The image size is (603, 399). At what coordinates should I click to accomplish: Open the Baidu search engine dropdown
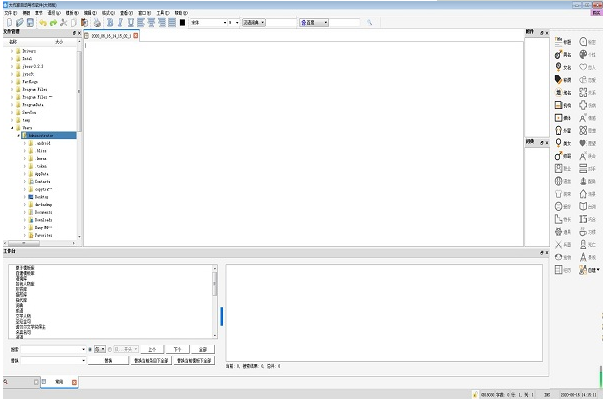314,23
